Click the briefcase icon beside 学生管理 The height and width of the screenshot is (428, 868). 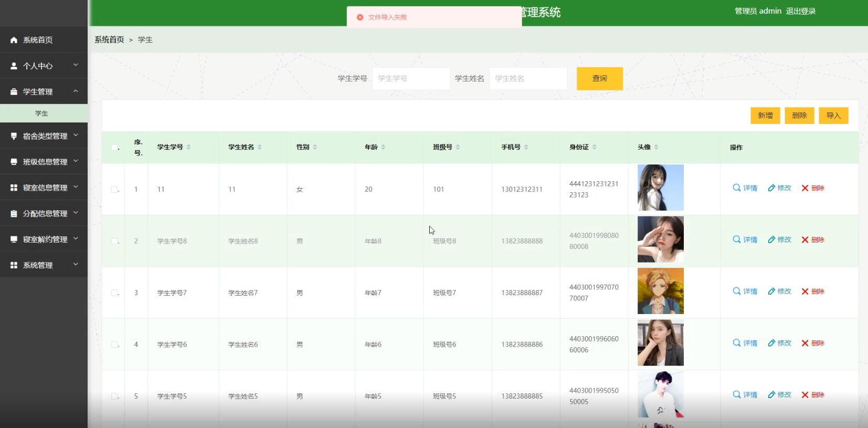[14, 91]
